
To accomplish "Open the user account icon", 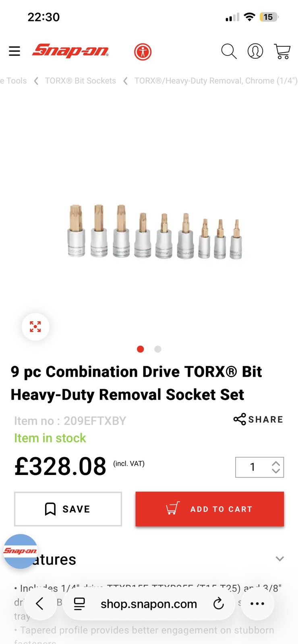I will coord(255,51).
